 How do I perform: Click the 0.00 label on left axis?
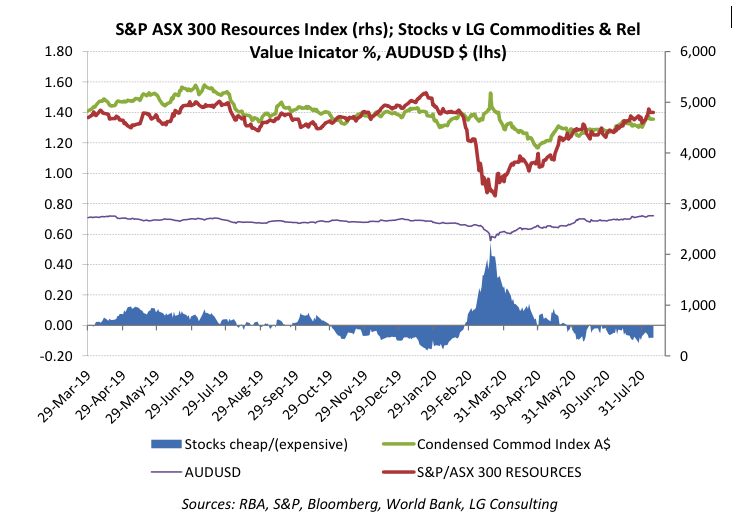(60, 326)
